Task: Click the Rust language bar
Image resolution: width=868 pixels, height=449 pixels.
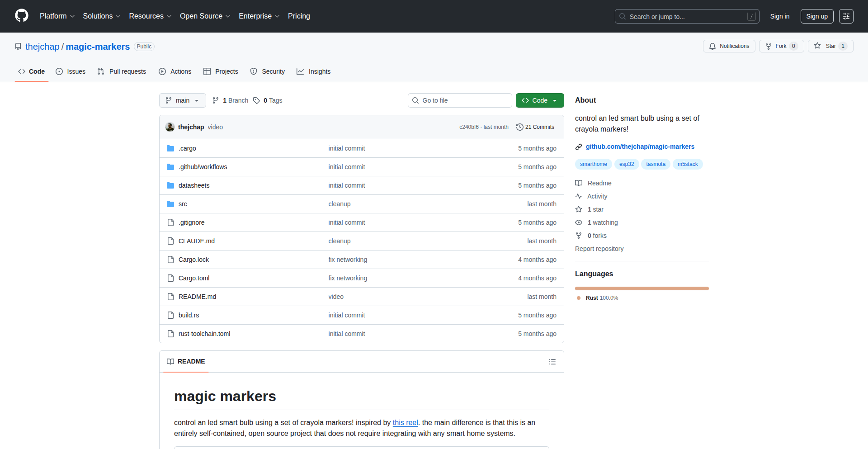Action: 642,288
